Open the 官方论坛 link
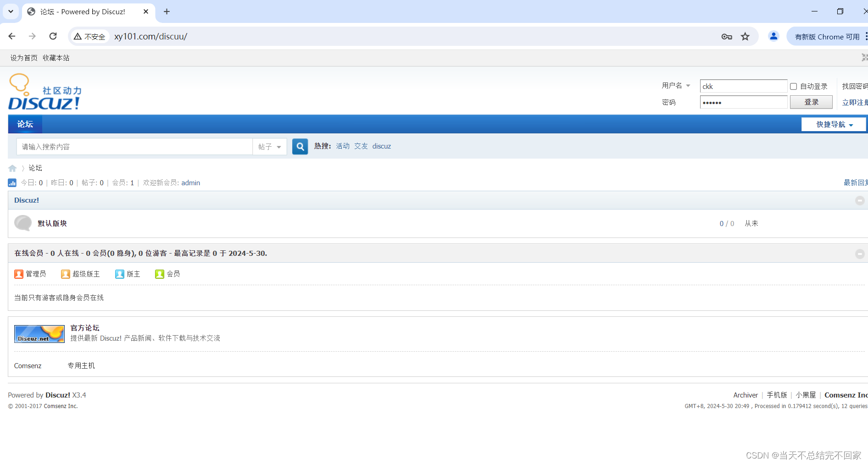This screenshot has height=464, width=868. coord(85,328)
